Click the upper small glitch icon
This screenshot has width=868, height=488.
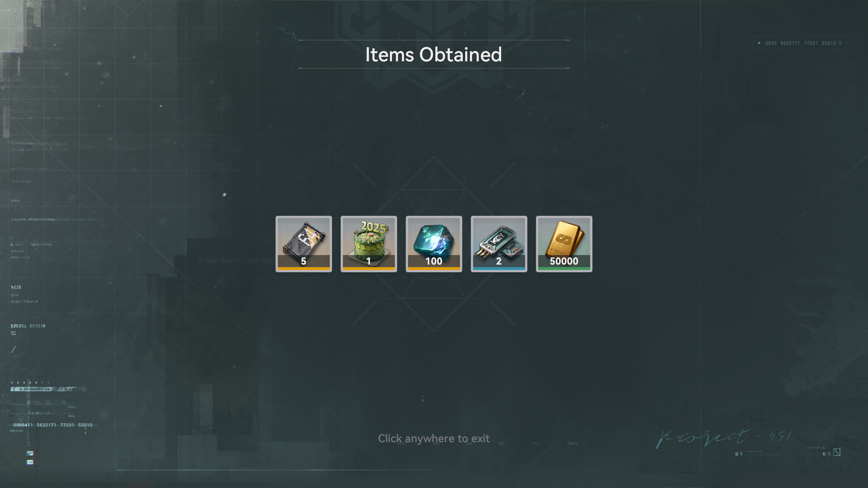click(x=30, y=453)
